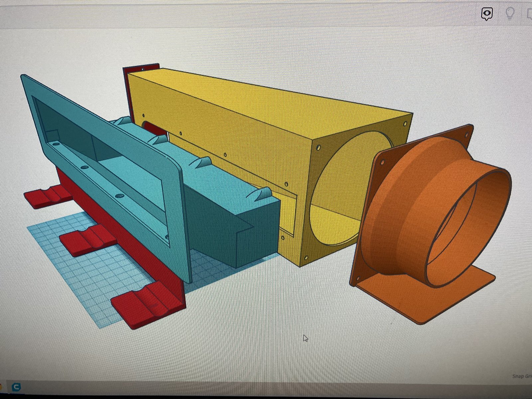Open the Snap Grid setting label
Screen dimensions: 532x399
[522, 376]
